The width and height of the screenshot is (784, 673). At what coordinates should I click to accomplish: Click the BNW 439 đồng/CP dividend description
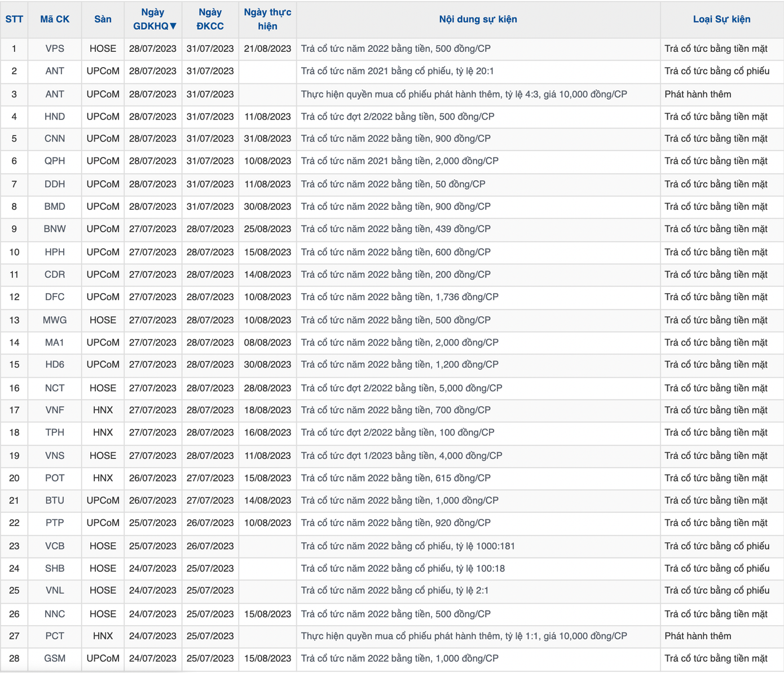[395, 229]
